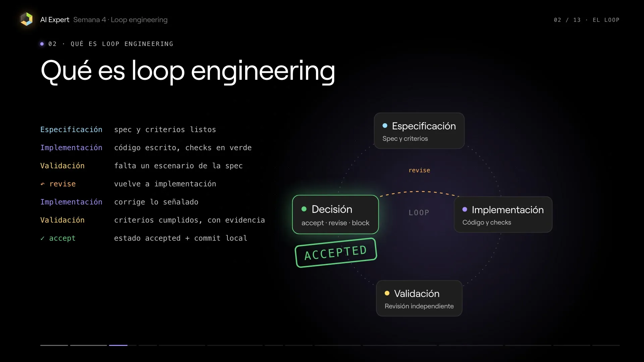Click the LOOP label in diagram center
The image size is (644, 362).
pos(419,213)
